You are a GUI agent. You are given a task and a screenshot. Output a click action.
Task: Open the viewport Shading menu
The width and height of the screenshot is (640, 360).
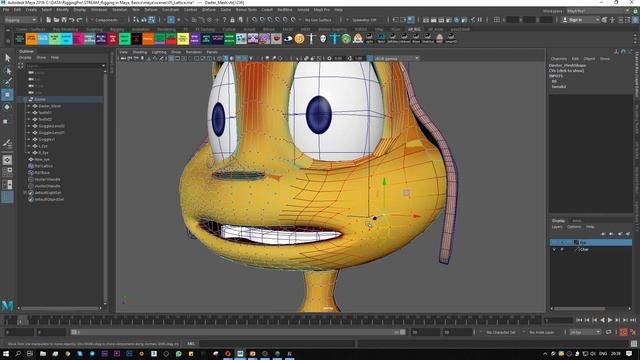[x=140, y=52]
